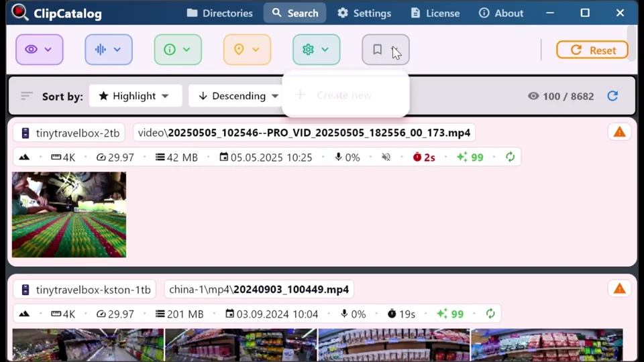Click the vertical scrollbar on the right edge

631,40
